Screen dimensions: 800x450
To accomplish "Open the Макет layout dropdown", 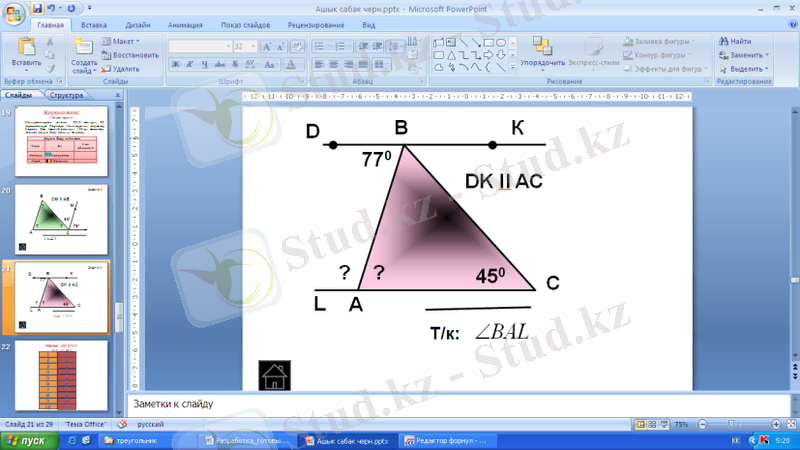I will [x=122, y=41].
